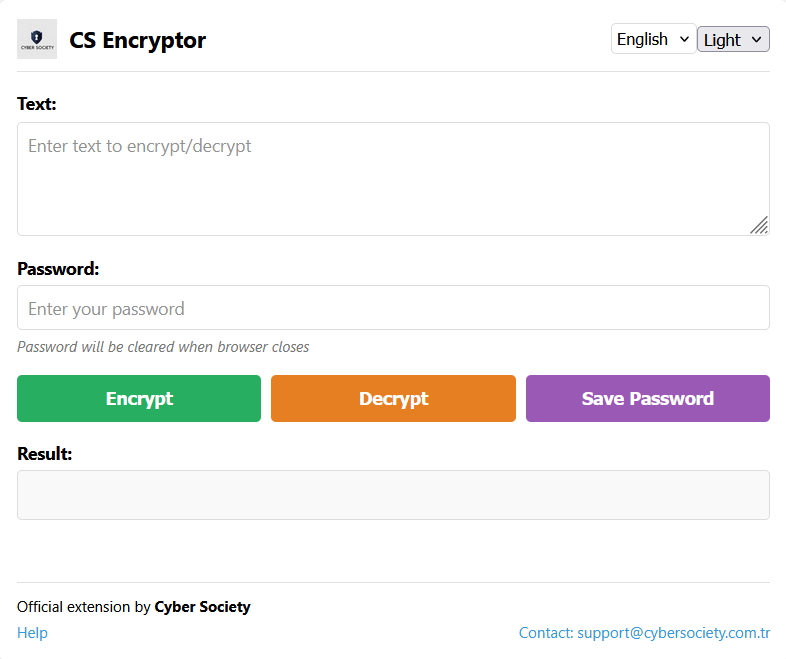Click the bold Cyber Society footer text
This screenshot has width=786, height=659.
203,606
